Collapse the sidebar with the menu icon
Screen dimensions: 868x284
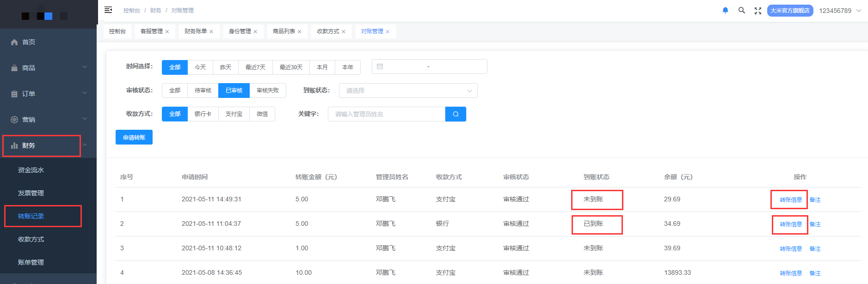coord(108,10)
